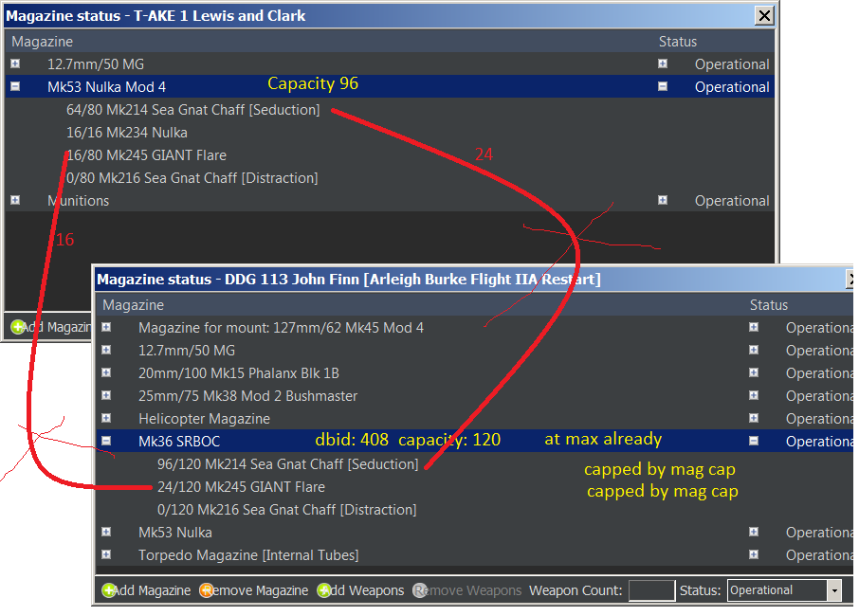The width and height of the screenshot is (859, 616).
Task: Expand status of Torpedo Magazine row
Action: point(754,554)
